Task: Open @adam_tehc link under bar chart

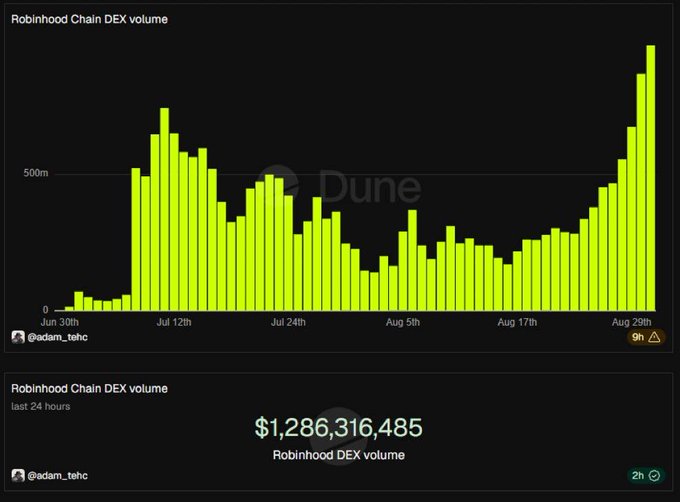Action: (x=58, y=337)
